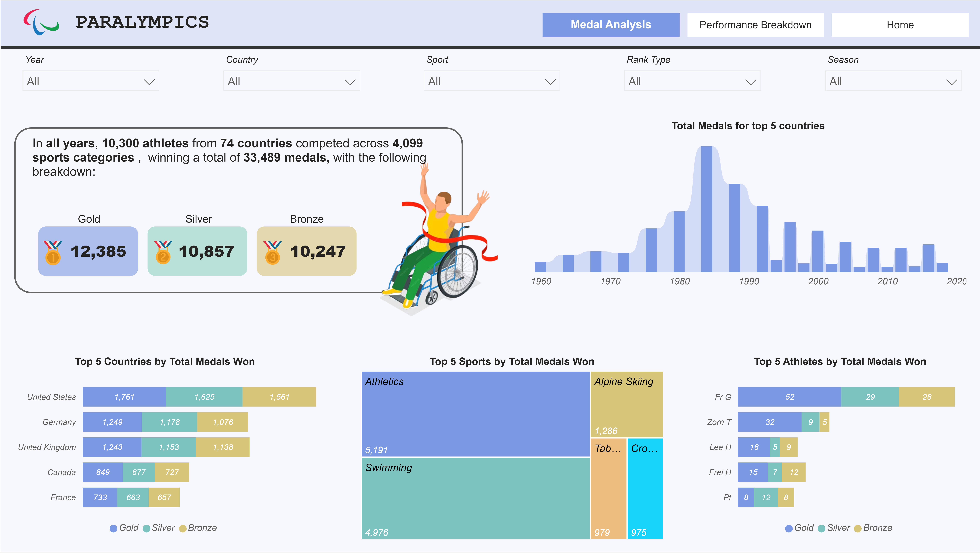Click the bronze medal icon
Image resolution: width=980 pixels, height=553 pixels.
click(x=272, y=252)
